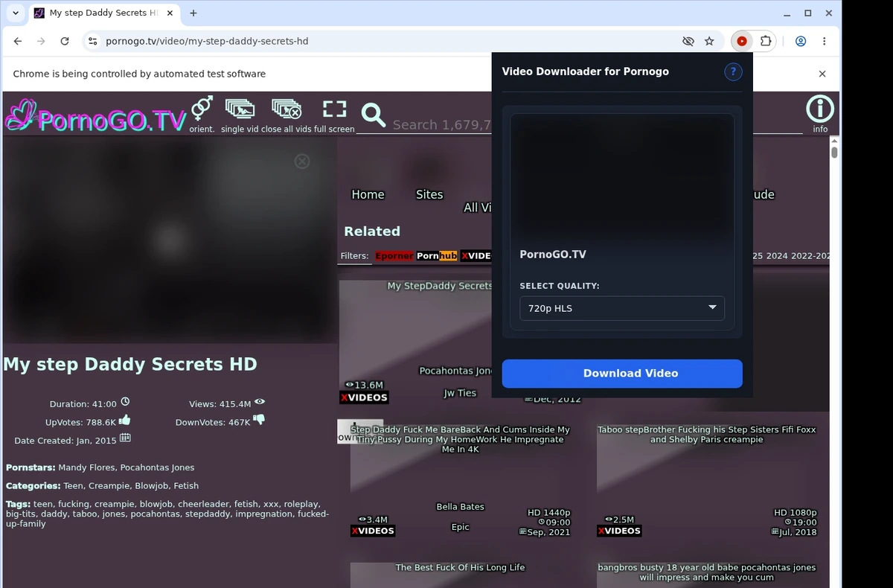Open the Mandy Flores performer link
This screenshot has width=893, height=588.
(86, 467)
